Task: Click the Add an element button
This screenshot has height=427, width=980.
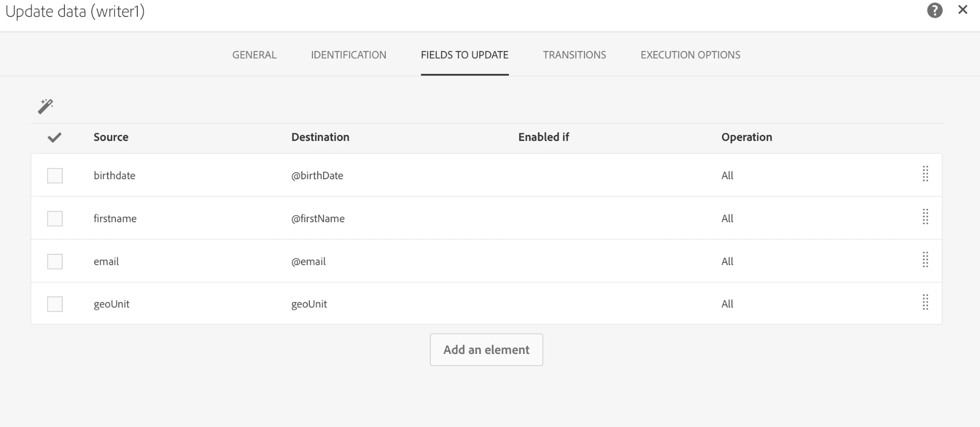Action: point(486,350)
